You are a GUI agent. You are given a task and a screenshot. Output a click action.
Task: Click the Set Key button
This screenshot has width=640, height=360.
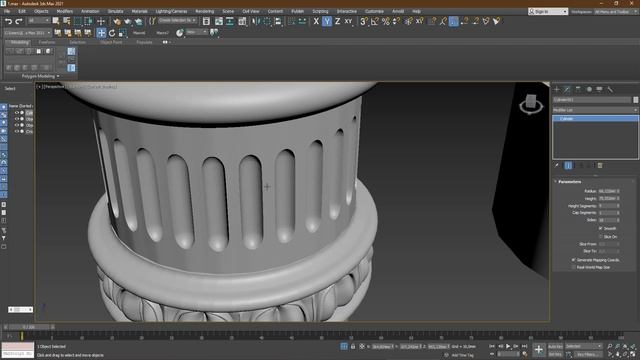click(x=555, y=354)
